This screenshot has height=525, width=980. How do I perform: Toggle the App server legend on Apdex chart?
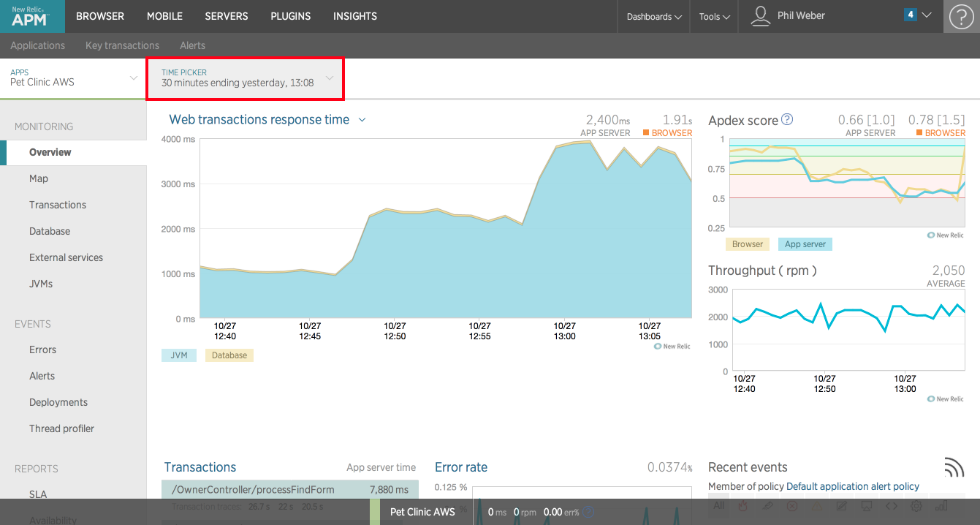pyautogui.click(x=805, y=244)
